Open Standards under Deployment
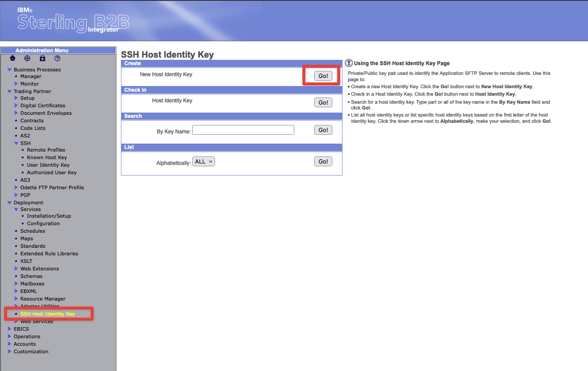Image resolution: width=588 pixels, height=371 pixels. (x=33, y=246)
